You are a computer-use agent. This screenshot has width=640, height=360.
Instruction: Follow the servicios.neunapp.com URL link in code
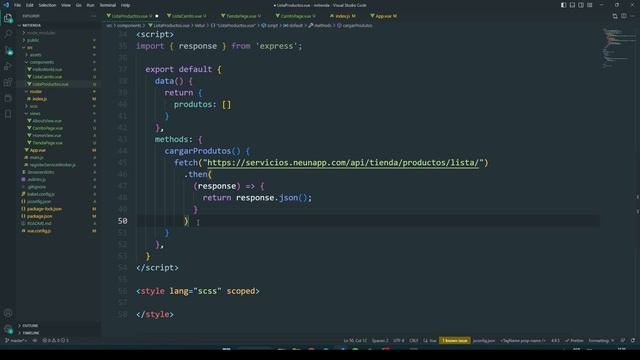[x=343, y=162]
